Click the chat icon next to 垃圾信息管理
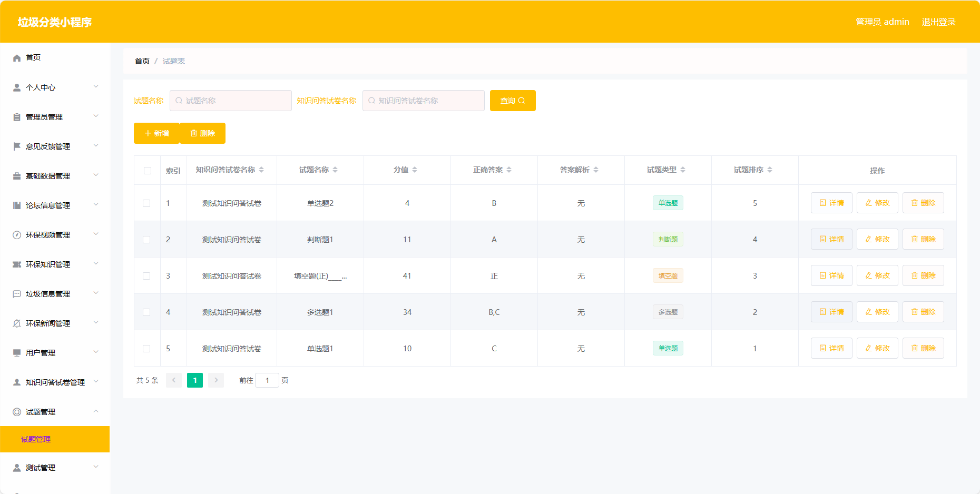The image size is (980, 494). click(x=17, y=294)
